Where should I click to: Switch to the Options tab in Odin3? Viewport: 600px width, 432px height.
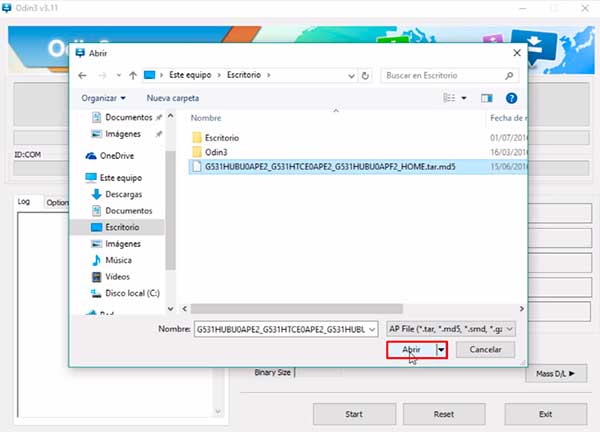(x=57, y=202)
